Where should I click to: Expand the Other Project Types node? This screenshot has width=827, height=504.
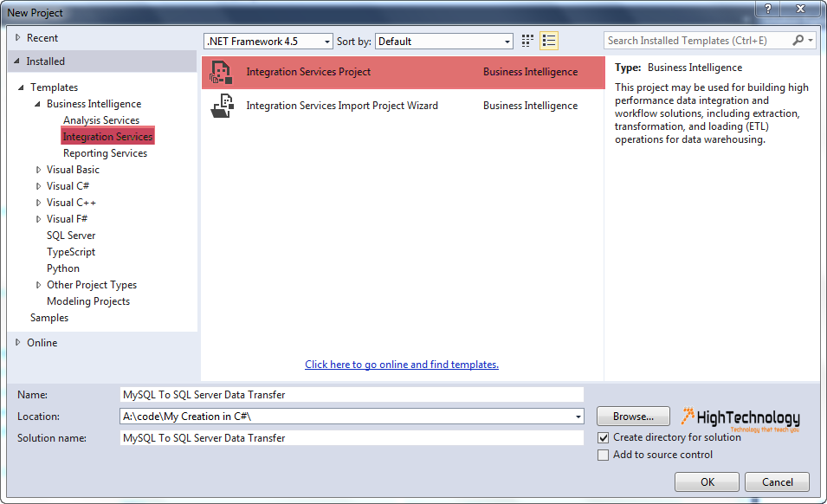(x=38, y=285)
